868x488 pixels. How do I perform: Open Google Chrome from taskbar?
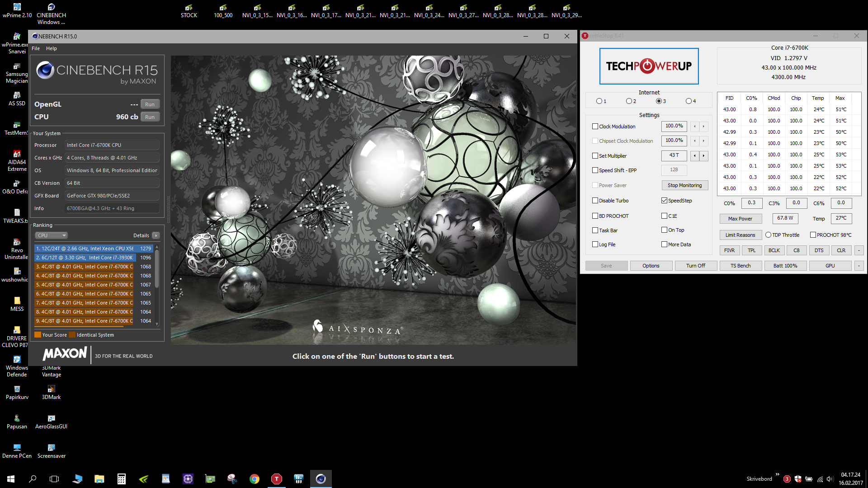click(x=255, y=479)
